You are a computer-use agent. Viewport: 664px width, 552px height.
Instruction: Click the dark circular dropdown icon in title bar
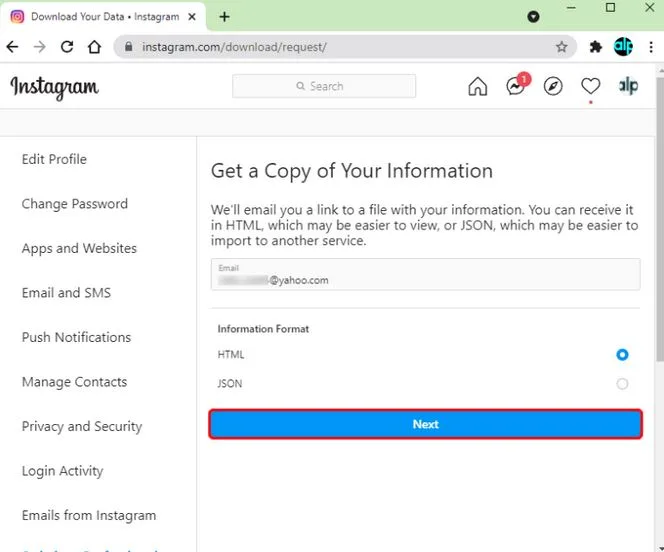click(534, 17)
